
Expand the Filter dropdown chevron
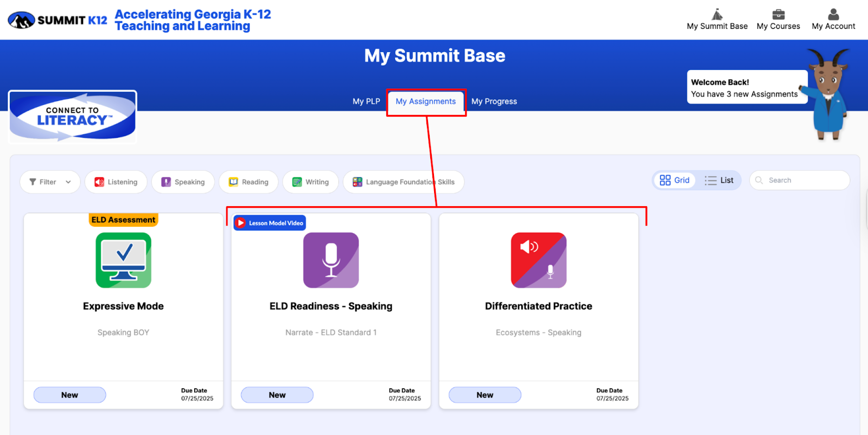tap(68, 182)
